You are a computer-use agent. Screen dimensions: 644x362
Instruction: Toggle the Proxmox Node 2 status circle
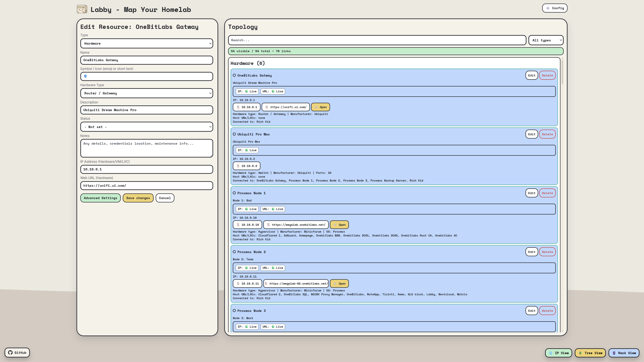pyautogui.click(x=234, y=252)
